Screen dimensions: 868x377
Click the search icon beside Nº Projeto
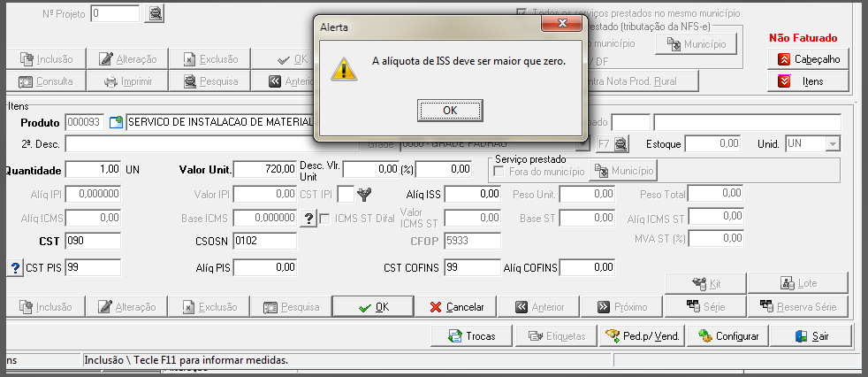[x=155, y=13]
